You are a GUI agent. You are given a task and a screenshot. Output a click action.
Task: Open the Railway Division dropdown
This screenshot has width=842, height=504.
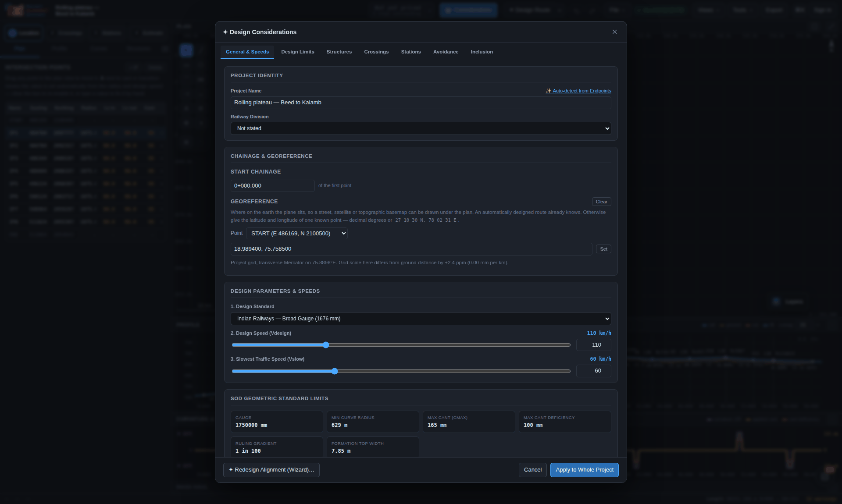tap(421, 128)
